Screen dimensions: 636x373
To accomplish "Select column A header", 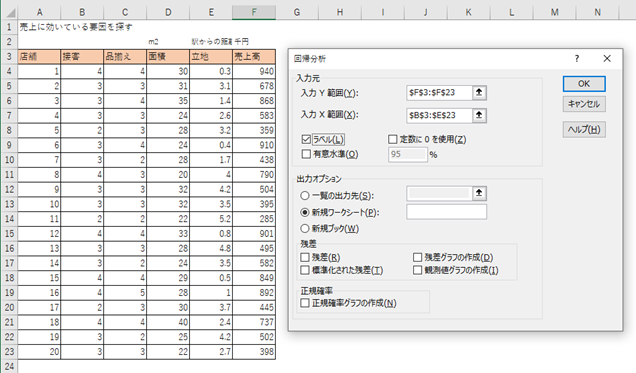I will [39, 13].
